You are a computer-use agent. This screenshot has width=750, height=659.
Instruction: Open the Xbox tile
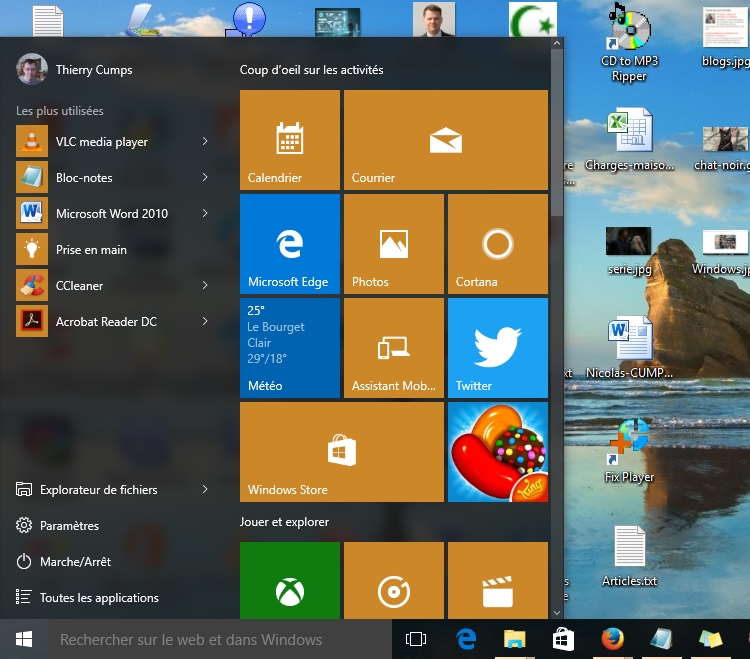click(290, 581)
